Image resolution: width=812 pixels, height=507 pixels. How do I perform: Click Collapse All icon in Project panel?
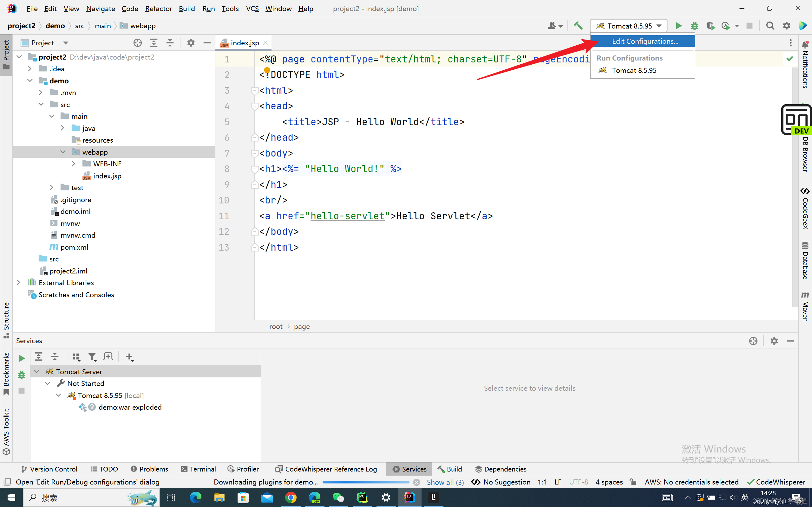tap(170, 42)
